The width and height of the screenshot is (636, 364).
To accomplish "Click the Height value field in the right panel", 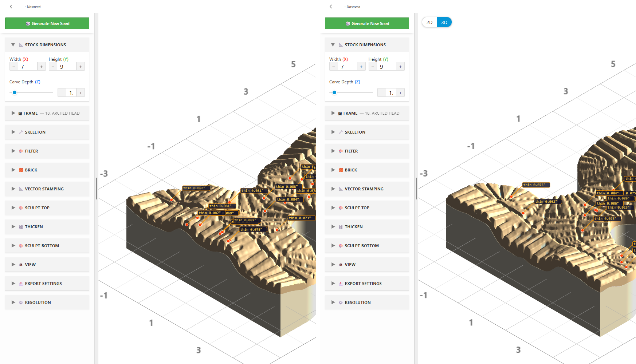I will 386,67.
